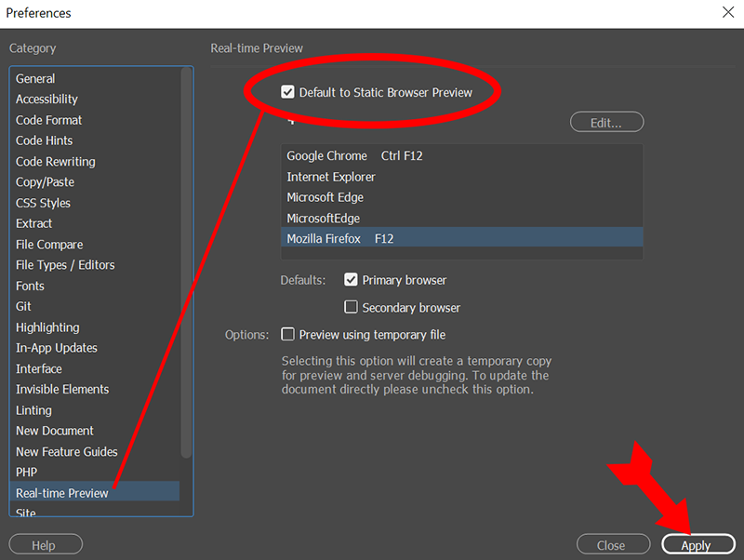744x560 pixels.
Task: Check Preview using temporary file option
Action: (288, 334)
